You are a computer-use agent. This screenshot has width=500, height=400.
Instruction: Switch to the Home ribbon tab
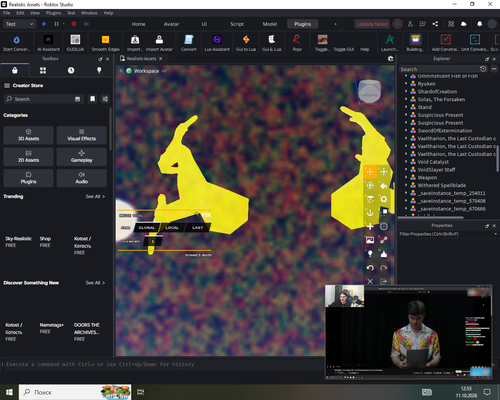[138, 24]
